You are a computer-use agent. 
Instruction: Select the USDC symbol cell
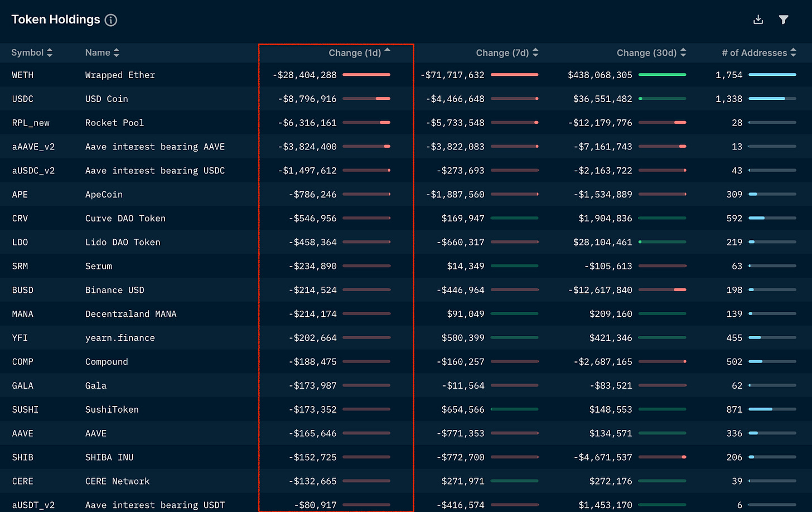pos(23,99)
